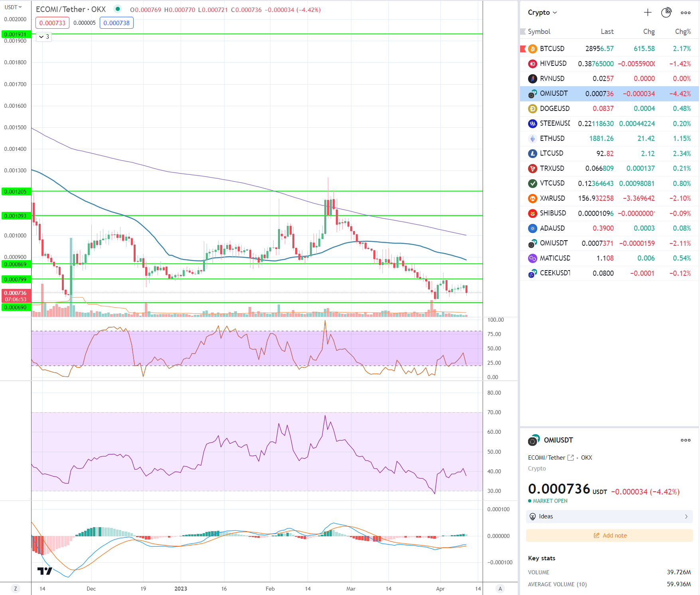Open the Crypto watchlist dropdown
Screen dimensions: 700x595
tap(542, 13)
